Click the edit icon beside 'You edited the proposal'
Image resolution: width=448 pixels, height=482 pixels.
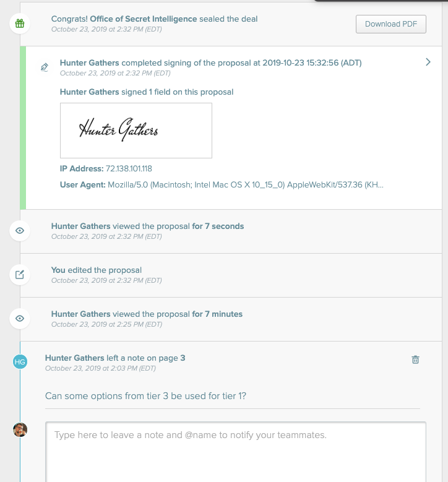(x=20, y=275)
